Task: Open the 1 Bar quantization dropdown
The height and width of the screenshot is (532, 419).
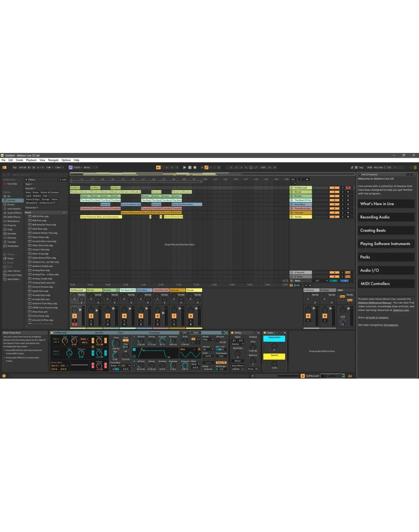Action: tap(58, 168)
